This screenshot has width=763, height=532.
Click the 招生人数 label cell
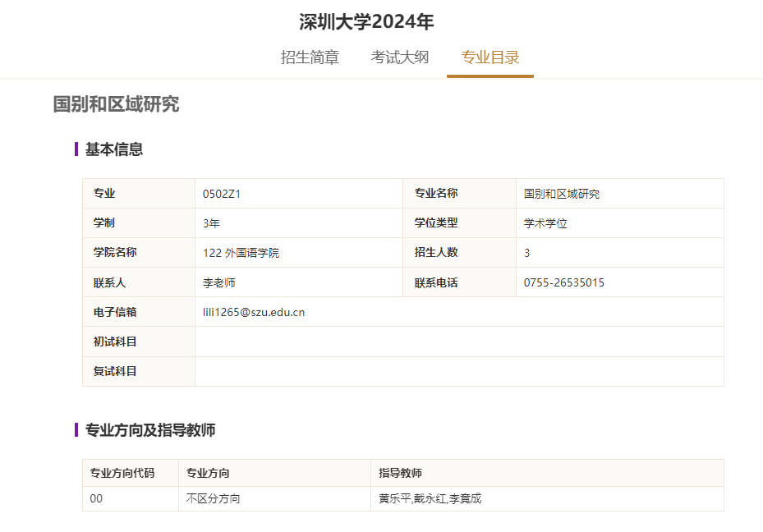click(459, 252)
